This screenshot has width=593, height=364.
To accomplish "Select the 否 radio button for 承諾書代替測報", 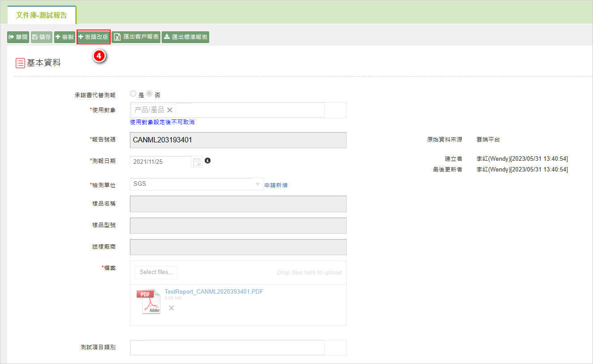I will click(x=149, y=94).
